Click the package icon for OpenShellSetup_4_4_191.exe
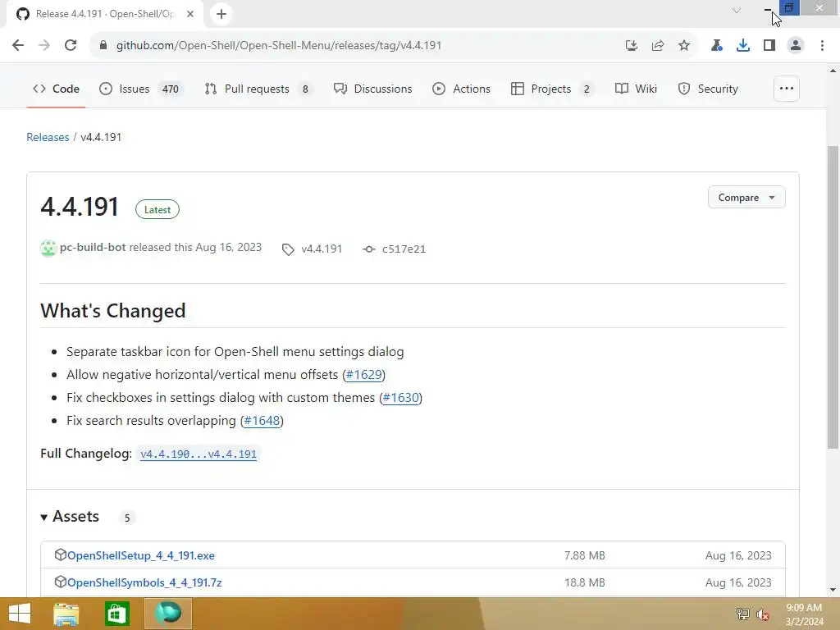This screenshot has width=840, height=630. [61, 555]
